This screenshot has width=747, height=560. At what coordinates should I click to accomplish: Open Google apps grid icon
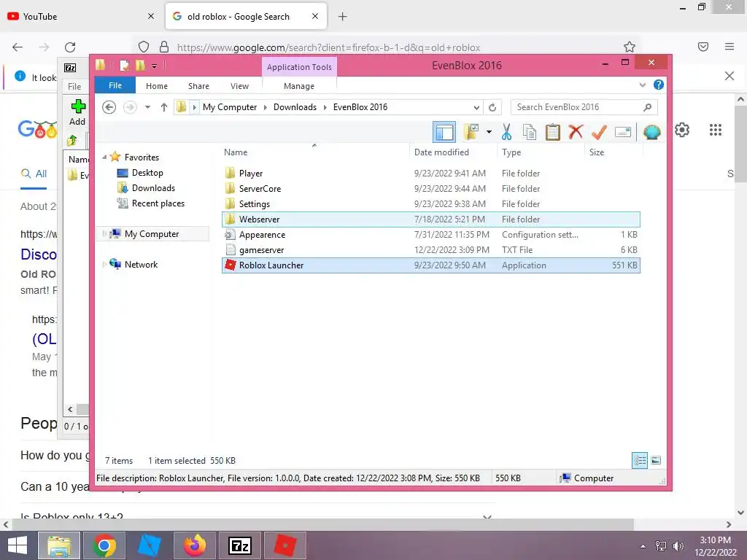[x=715, y=130]
